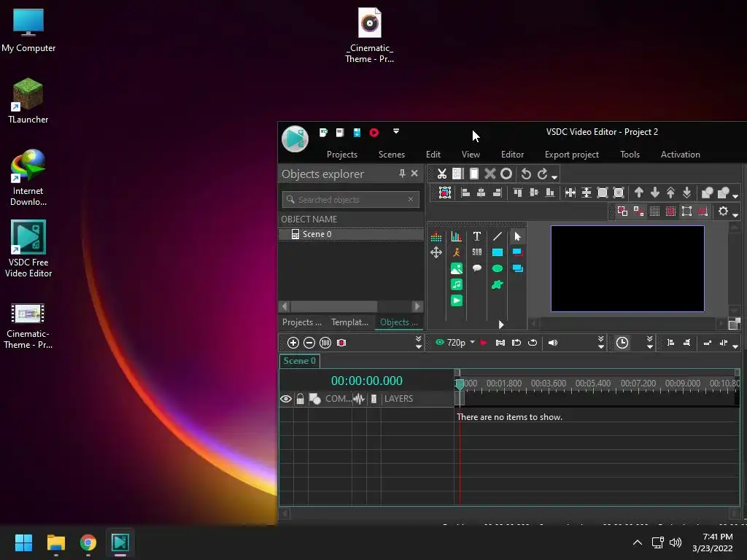This screenshot has height=560, width=747.
Task: Expand overflow chevron after snapshot icon
Action: point(418,343)
